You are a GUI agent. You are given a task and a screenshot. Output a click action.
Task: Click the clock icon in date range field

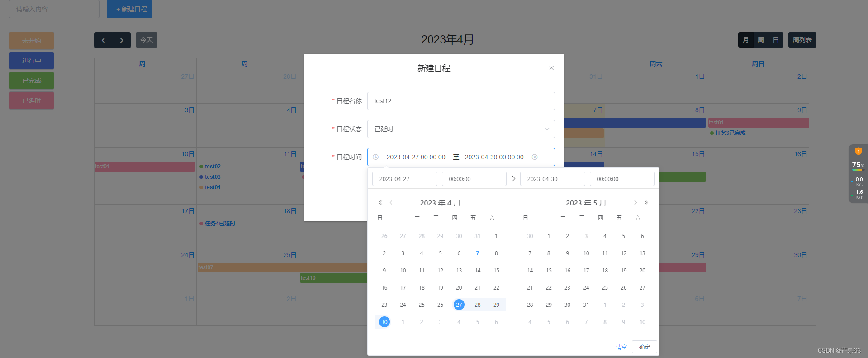(375, 157)
